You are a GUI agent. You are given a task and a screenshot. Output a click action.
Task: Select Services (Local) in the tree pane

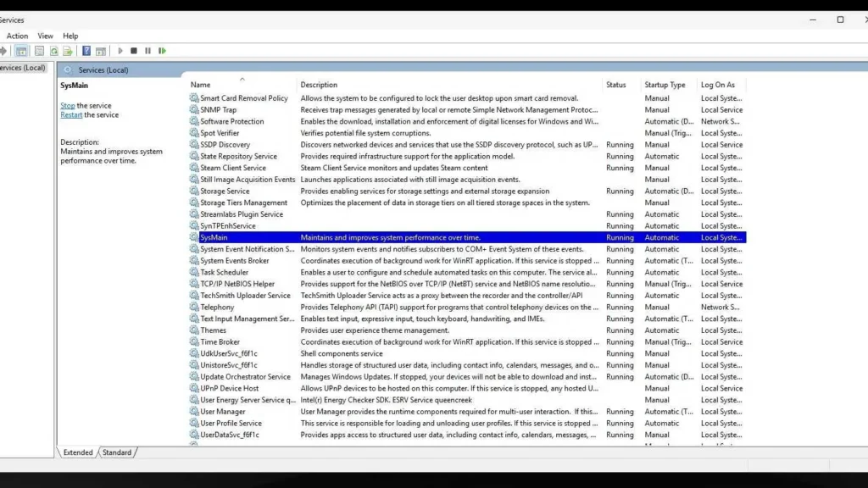pyautogui.click(x=23, y=68)
